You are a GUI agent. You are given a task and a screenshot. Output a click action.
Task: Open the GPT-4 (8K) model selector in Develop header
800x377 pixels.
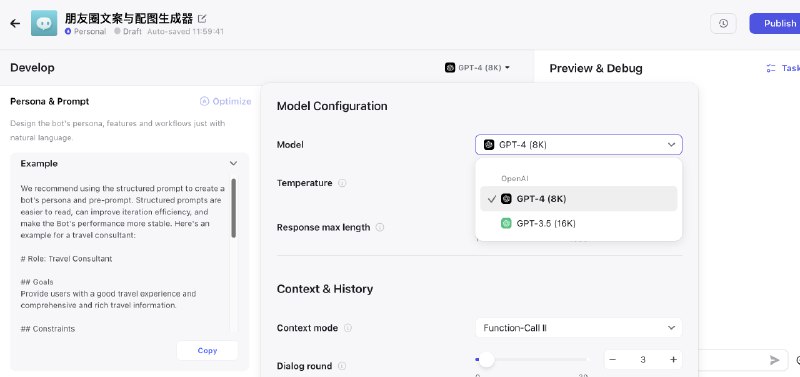click(478, 67)
